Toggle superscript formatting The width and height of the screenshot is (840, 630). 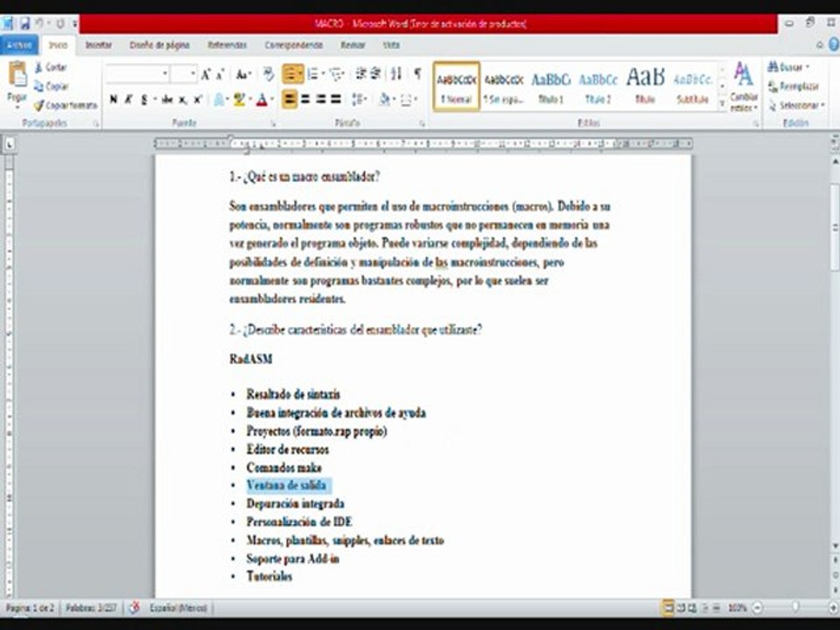tap(198, 100)
